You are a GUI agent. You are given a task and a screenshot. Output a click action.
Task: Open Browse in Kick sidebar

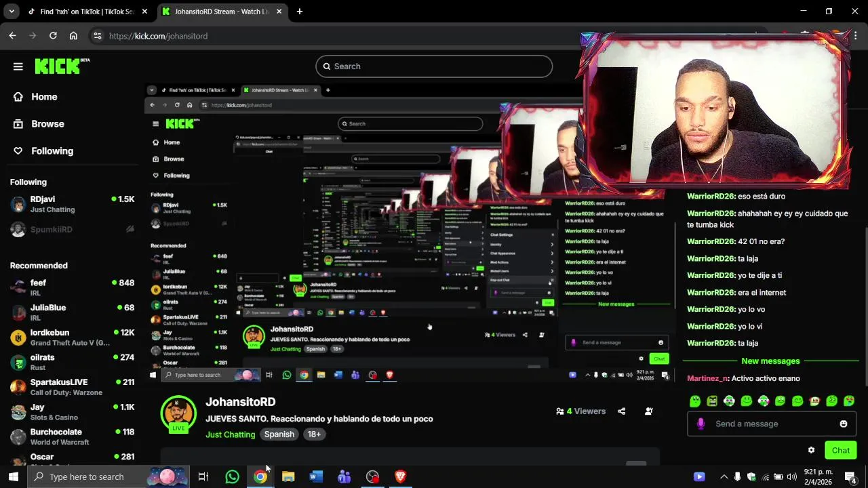pos(39,124)
